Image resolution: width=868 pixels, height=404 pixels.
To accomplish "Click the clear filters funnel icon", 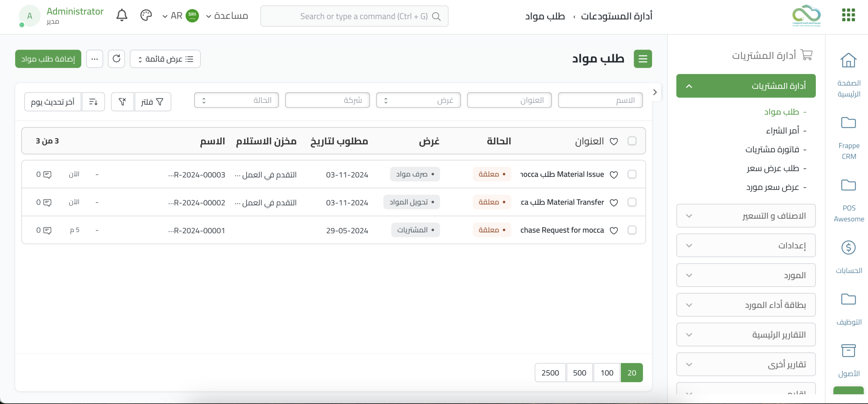I will tap(122, 102).
